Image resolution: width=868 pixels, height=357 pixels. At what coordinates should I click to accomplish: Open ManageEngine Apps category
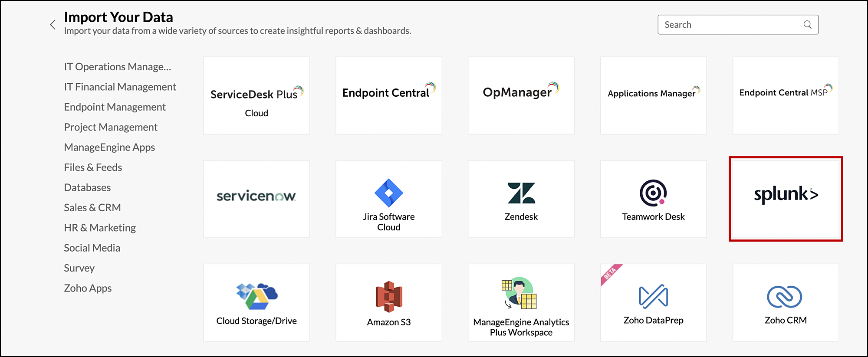109,147
